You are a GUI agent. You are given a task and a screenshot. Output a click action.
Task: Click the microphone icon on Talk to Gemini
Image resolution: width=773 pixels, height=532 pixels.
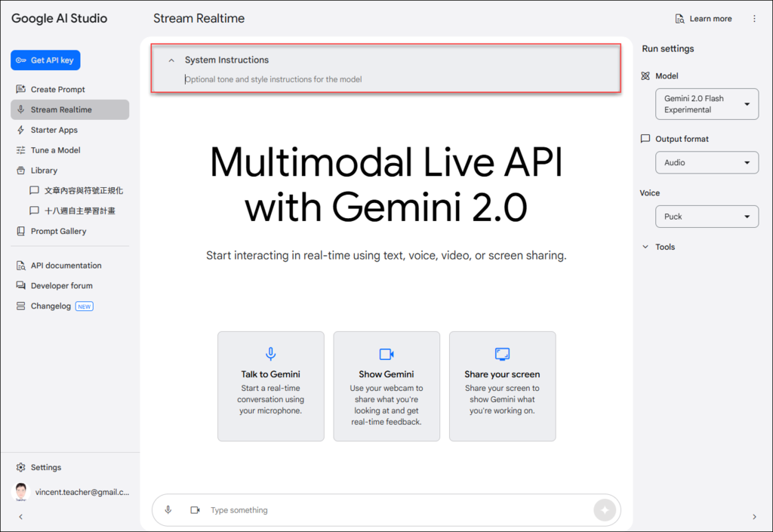[271, 354]
